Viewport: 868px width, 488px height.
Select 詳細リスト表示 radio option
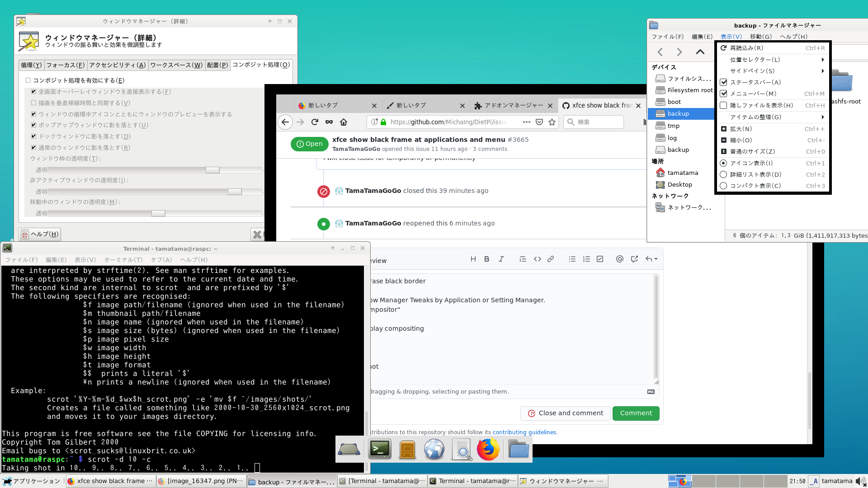point(723,174)
